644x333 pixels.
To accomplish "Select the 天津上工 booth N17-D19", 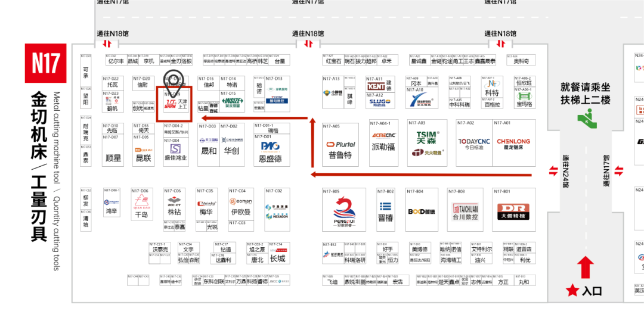I will (x=175, y=104).
